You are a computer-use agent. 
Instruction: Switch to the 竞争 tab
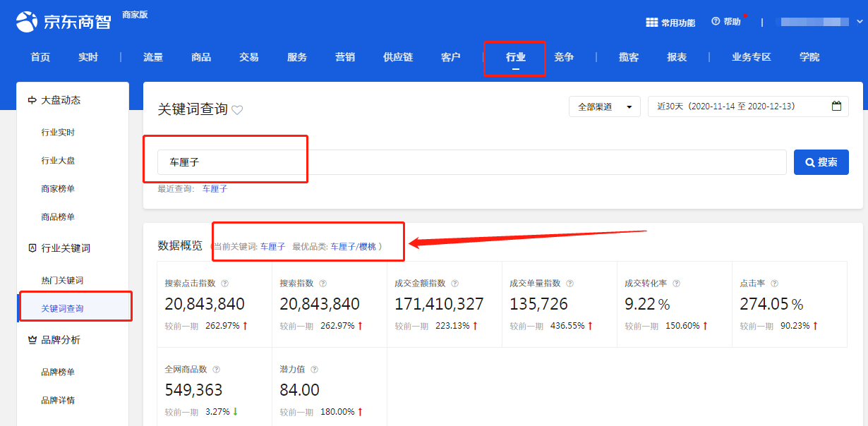[564, 57]
